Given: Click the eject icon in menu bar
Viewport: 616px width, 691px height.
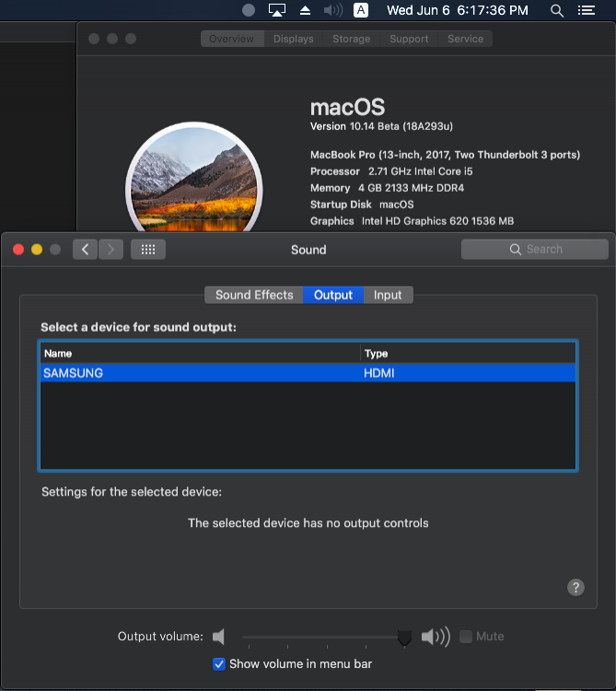Looking at the screenshot, I should [305, 10].
